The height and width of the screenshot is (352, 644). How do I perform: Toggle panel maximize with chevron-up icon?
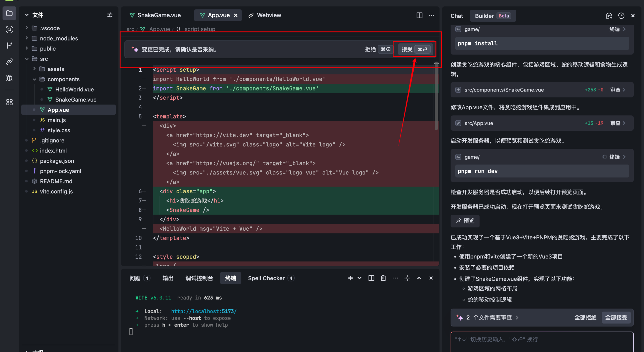[x=419, y=278]
